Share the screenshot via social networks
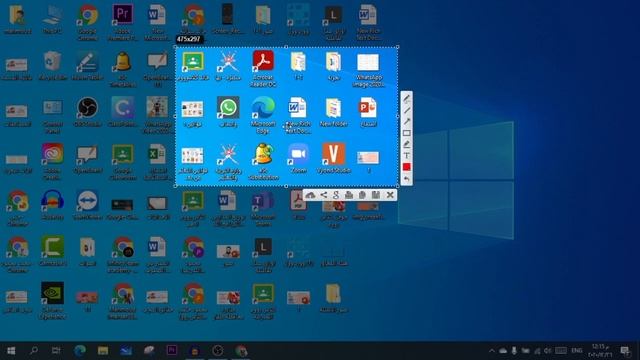640x360 pixels. click(x=324, y=195)
